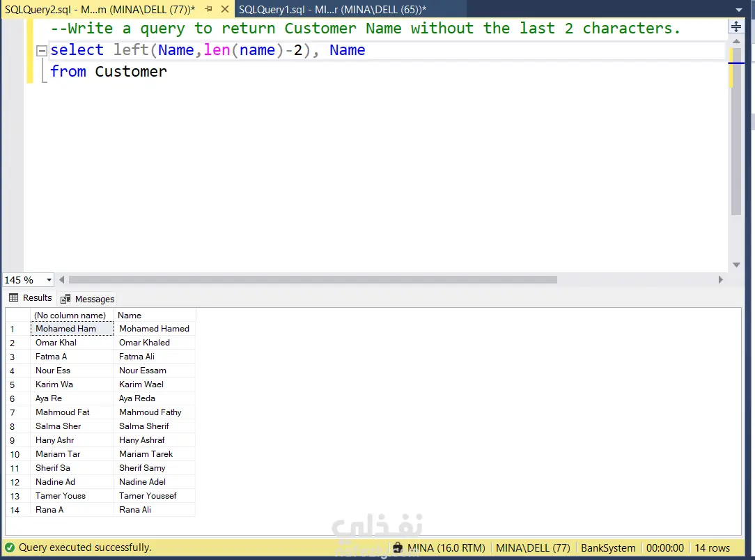Select the Name column header
Image resolution: width=755 pixels, height=560 pixels.
click(x=155, y=316)
